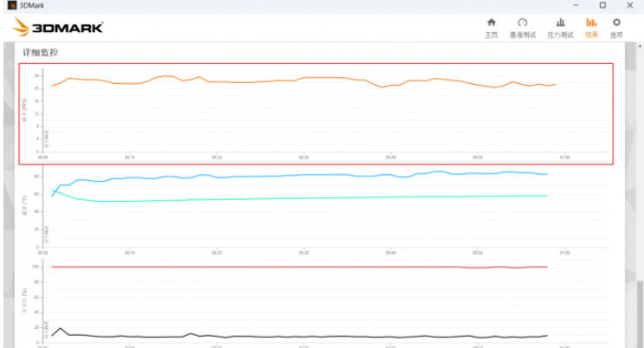Click the red 100% usage line
The image size is (644, 348).
[x=260, y=267]
